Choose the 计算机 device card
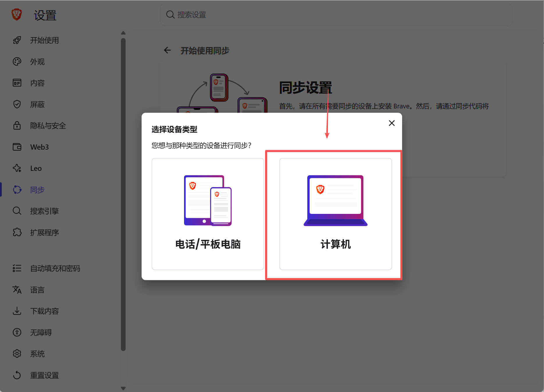The image size is (544, 392). [x=336, y=214]
